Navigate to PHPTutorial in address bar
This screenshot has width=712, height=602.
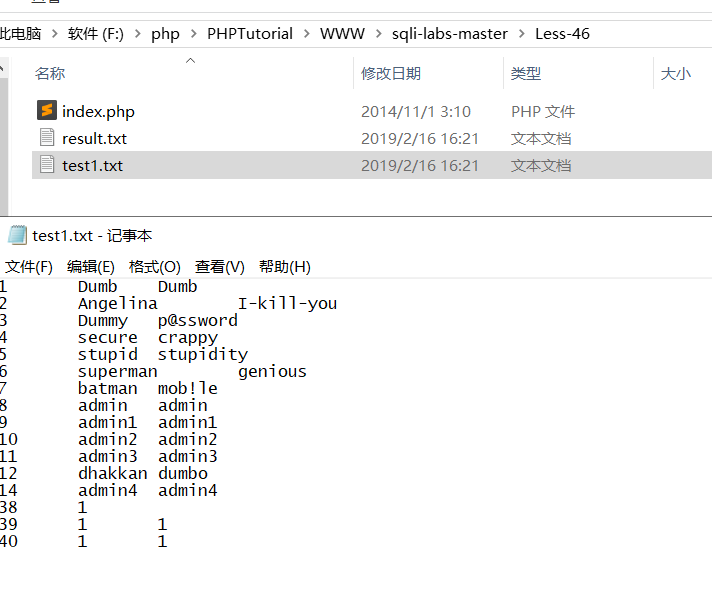(250, 34)
